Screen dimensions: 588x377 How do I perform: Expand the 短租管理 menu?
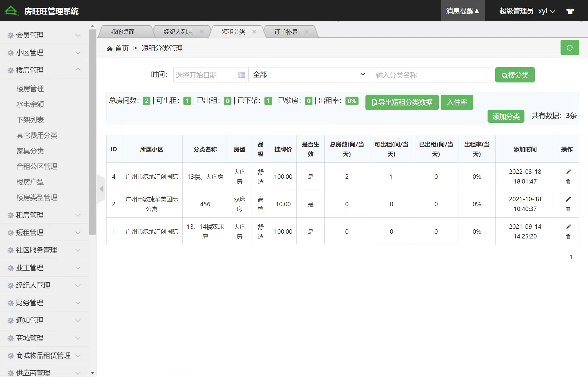[44, 233]
